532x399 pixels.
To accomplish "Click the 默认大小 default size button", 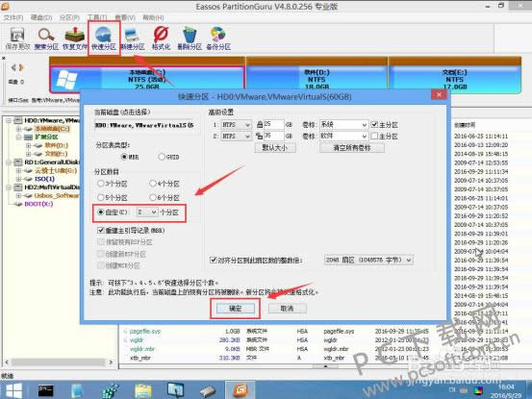I will pos(275,148).
